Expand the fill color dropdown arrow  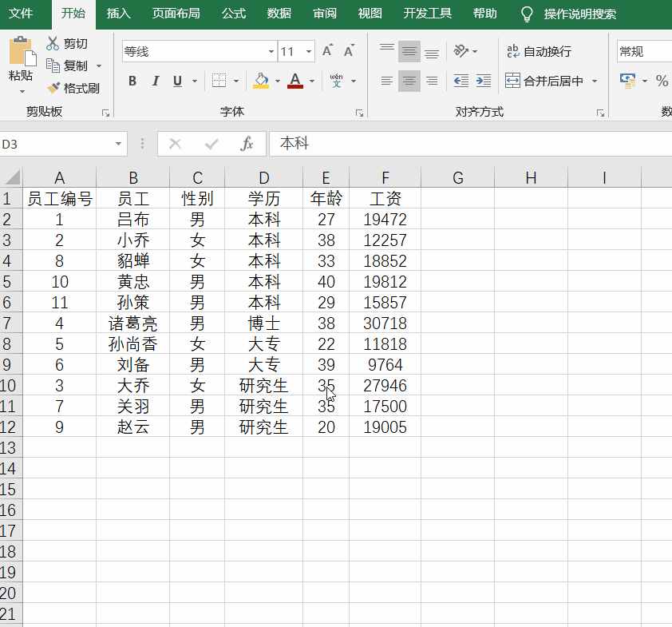278,81
